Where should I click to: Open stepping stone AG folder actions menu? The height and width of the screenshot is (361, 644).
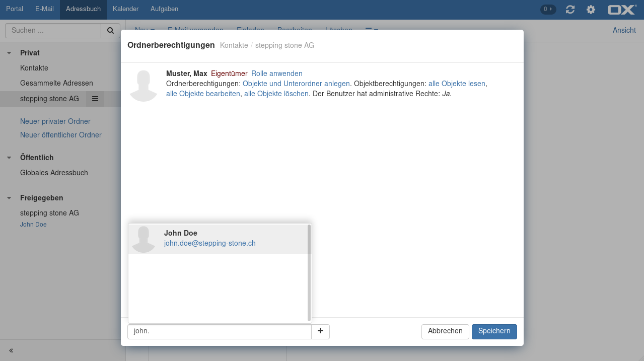[95, 99]
